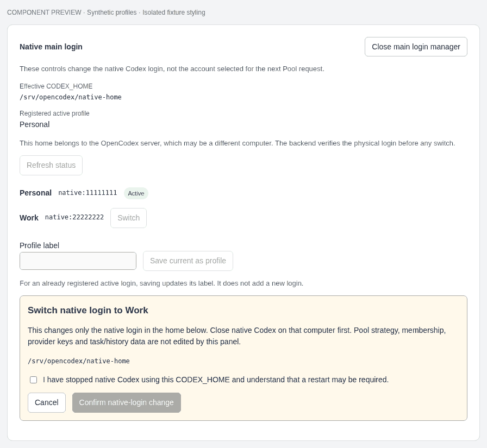The height and width of the screenshot is (448, 487).
Task: Click the Registered active profile value Personal
Action: [x=34, y=124]
